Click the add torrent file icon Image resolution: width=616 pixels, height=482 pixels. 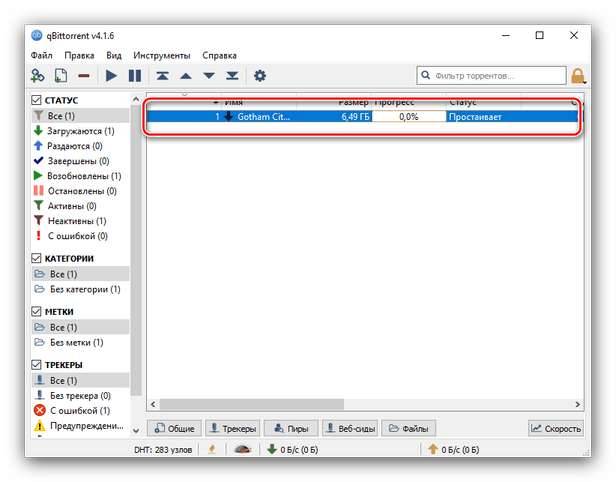[60, 76]
